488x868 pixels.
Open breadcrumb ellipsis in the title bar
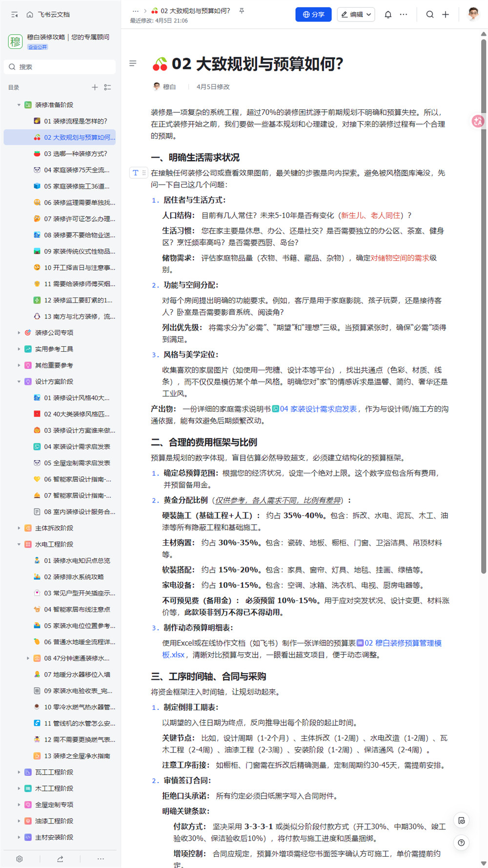click(x=136, y=11)
